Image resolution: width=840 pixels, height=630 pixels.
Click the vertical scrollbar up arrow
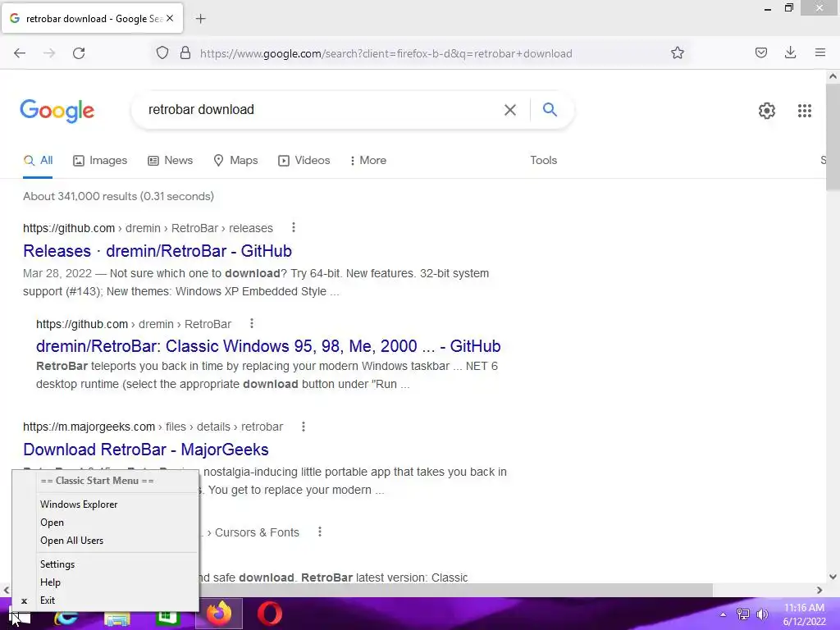(x=833, y=76)
